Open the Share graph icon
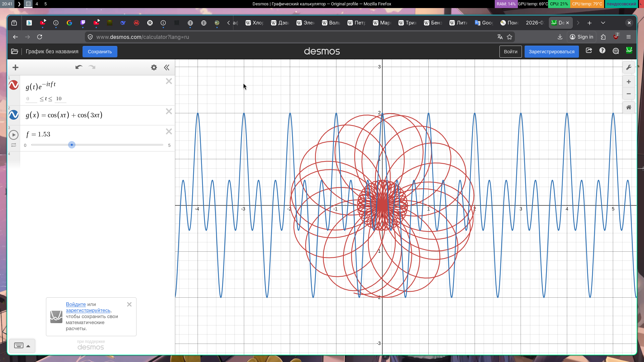 [x=589, y=51]
